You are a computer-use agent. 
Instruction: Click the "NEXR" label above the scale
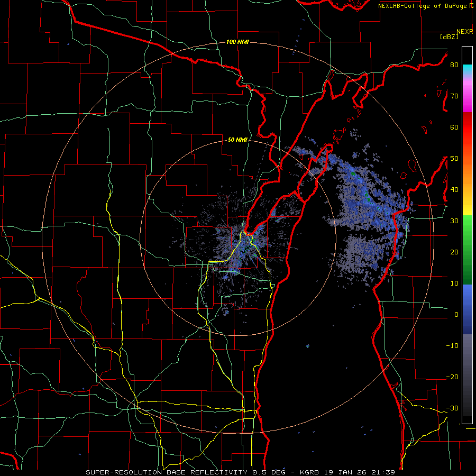(x=464, y=32)
